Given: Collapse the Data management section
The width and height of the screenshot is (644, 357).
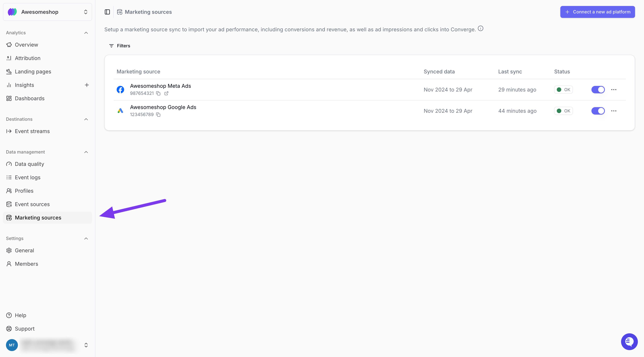Looking at the screenshot, I should click(x=86, y=152).
